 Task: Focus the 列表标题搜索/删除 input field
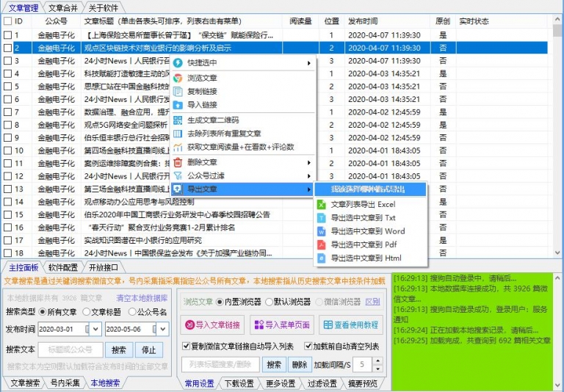220,365
